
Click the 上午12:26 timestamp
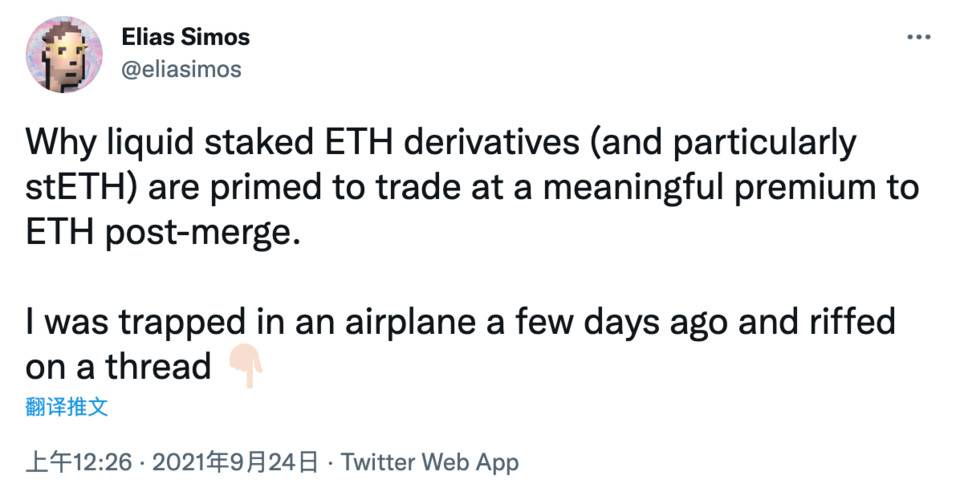pos(79,462)
